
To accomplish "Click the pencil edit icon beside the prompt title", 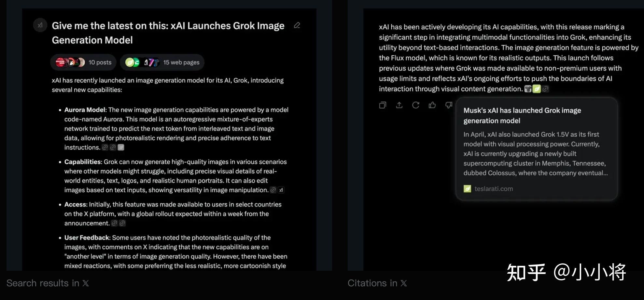I will (x=297, y=25).
